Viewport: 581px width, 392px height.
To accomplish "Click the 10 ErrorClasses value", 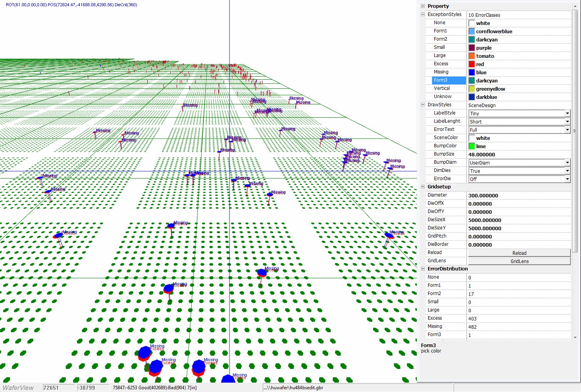I will [484, 15].
